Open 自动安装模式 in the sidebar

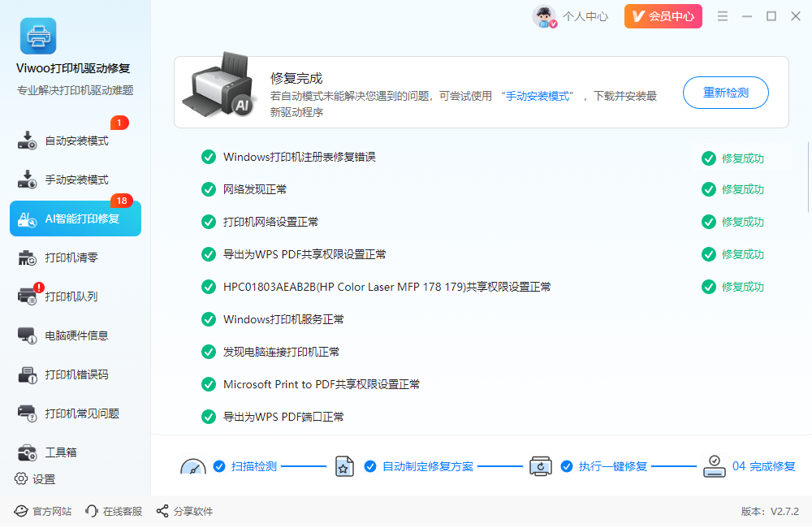[x=75, y=141]
